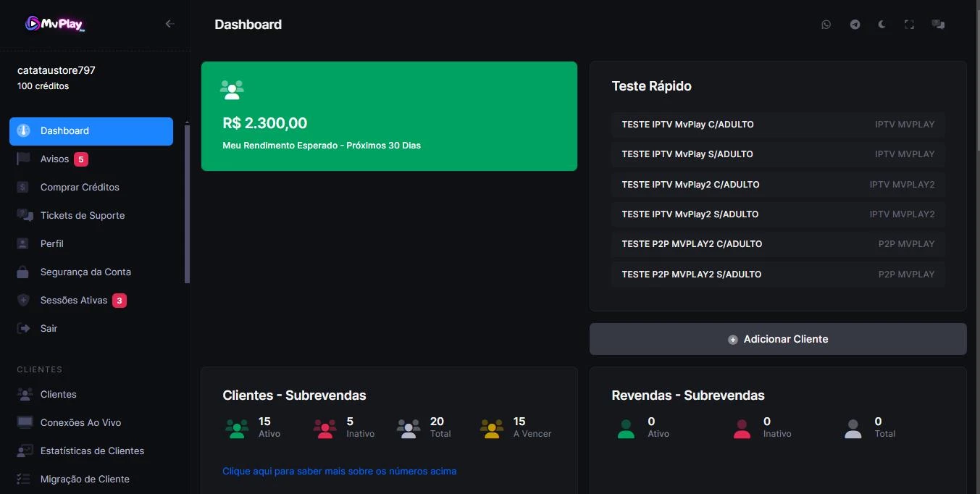
Task: Collapse the sidebar with the back arrow
Action: (169, 23)
